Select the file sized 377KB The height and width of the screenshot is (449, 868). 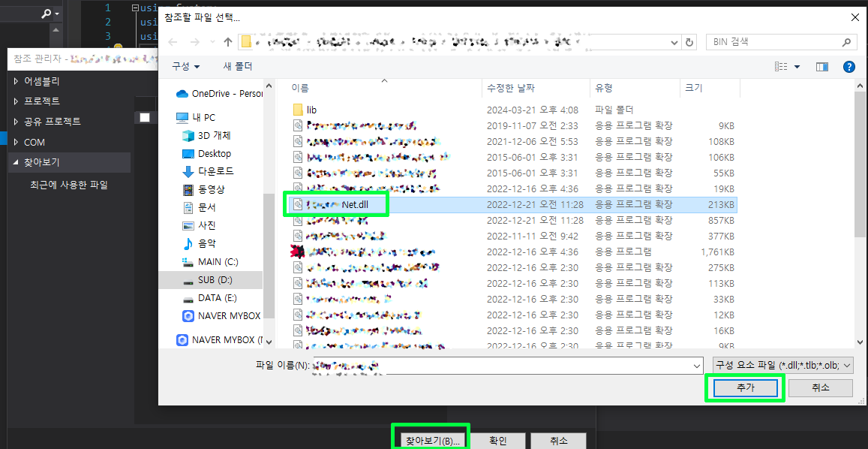(x=512, y=237)
